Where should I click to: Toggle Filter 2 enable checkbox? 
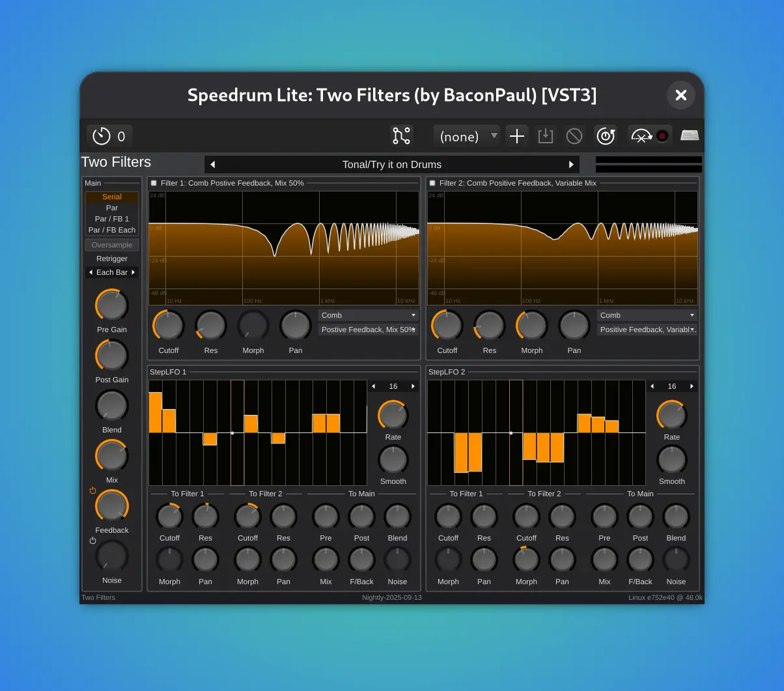[x=432, y=183]
